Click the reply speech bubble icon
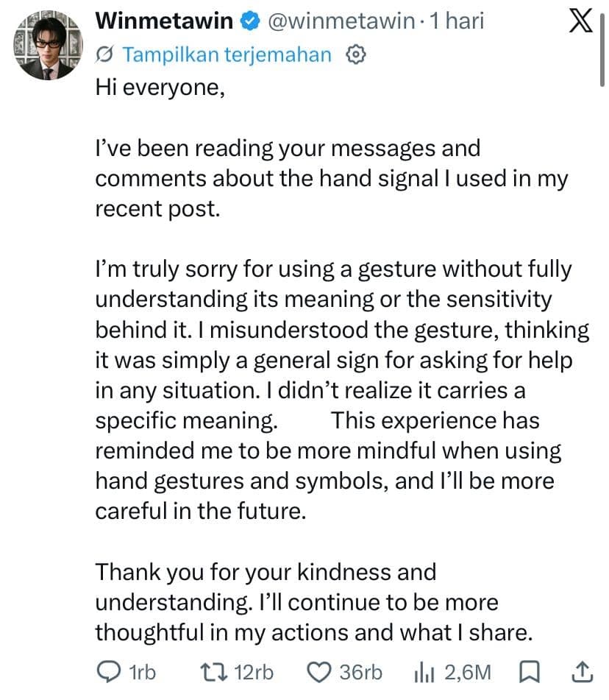This screenshot has height=700, width=609. (108, 672)
